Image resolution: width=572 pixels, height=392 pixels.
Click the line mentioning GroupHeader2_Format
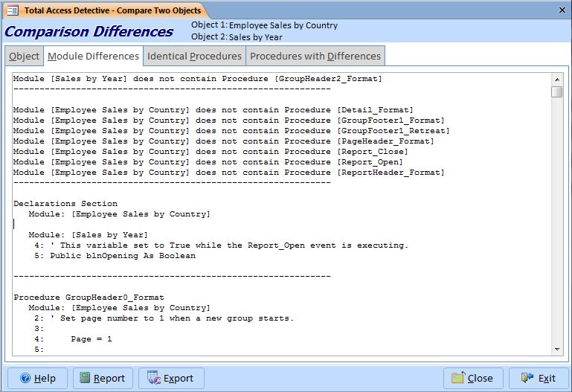pos(197,79)
